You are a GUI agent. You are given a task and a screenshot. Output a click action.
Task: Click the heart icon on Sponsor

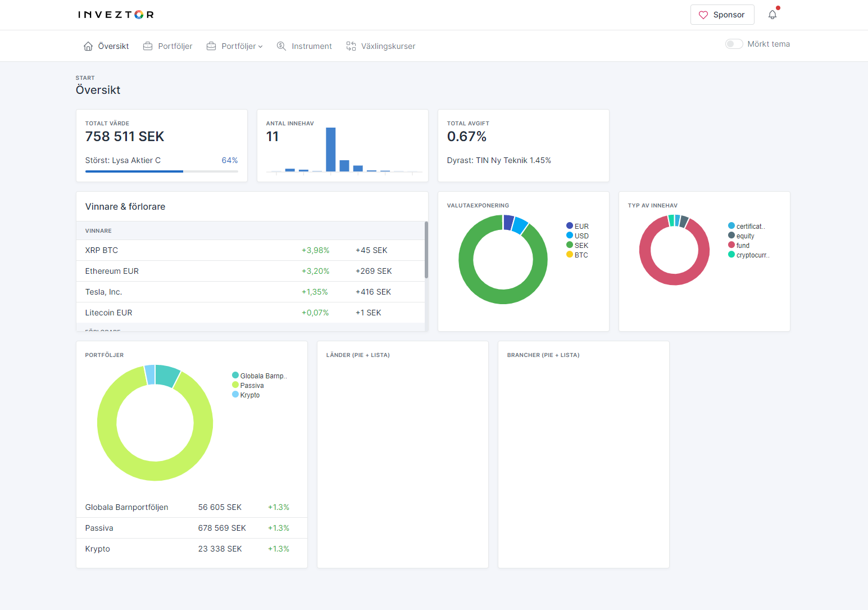pyautogui.click(x=703, y=15)
